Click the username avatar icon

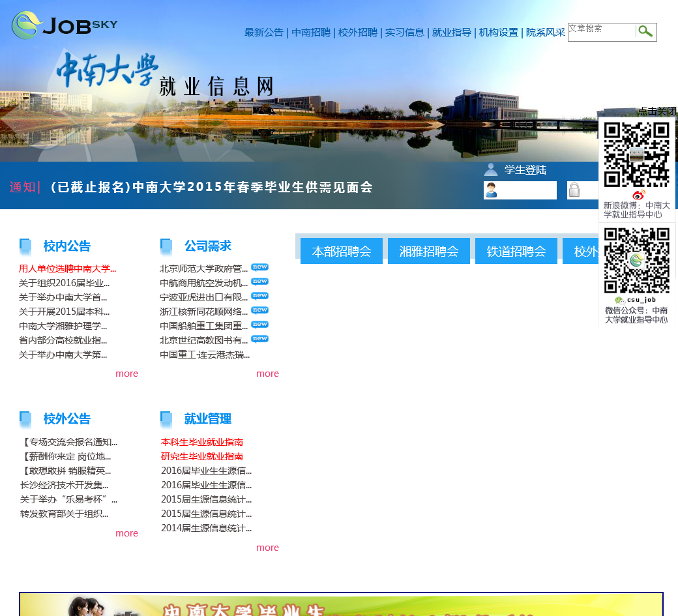(491, 190)
